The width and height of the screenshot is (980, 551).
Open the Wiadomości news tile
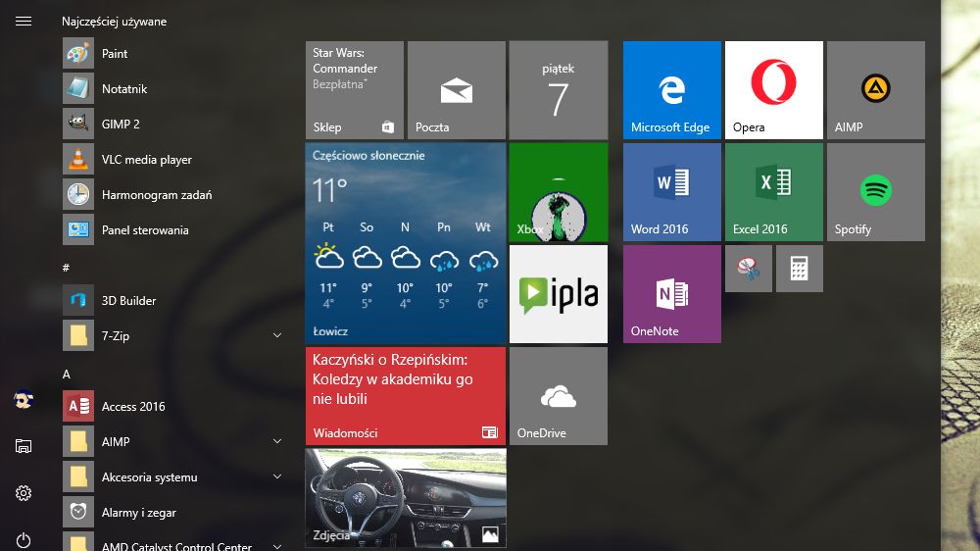pos(406,396)
